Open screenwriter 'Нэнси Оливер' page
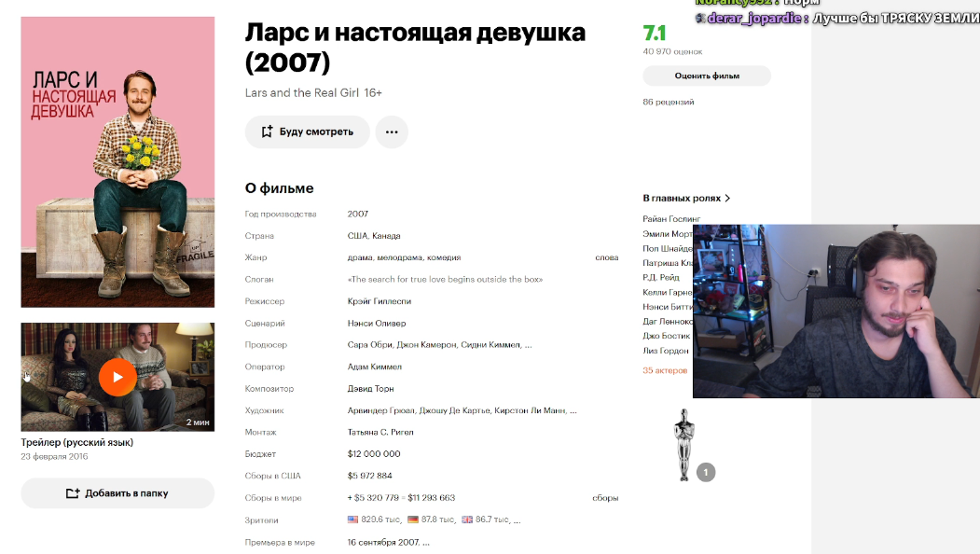 377,324
